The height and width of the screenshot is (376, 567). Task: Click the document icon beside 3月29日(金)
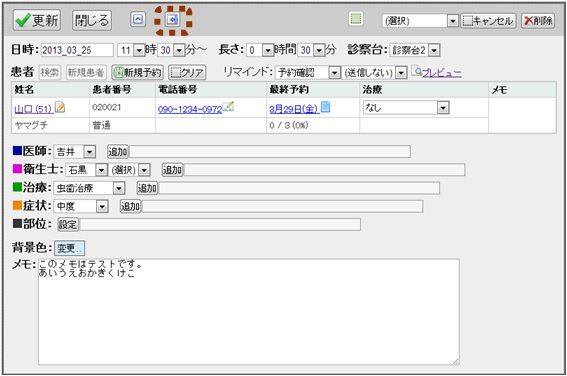pos(325,107)
